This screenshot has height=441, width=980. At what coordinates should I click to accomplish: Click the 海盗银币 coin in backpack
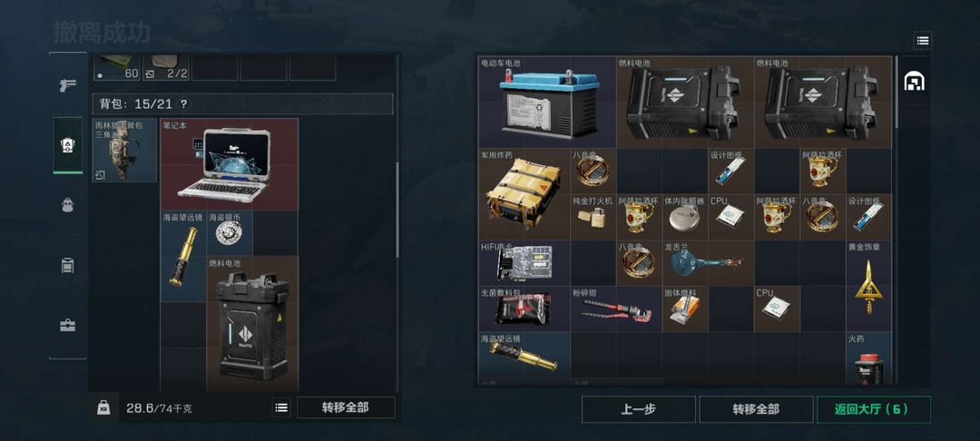tap(230, 233)
